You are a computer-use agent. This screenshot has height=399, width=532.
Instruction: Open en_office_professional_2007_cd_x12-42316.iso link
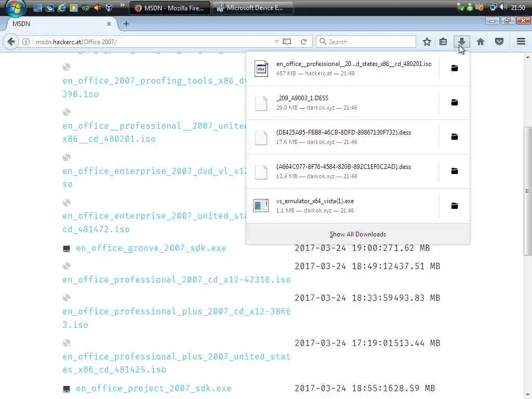pyautogui.click(x=177, y=280)
